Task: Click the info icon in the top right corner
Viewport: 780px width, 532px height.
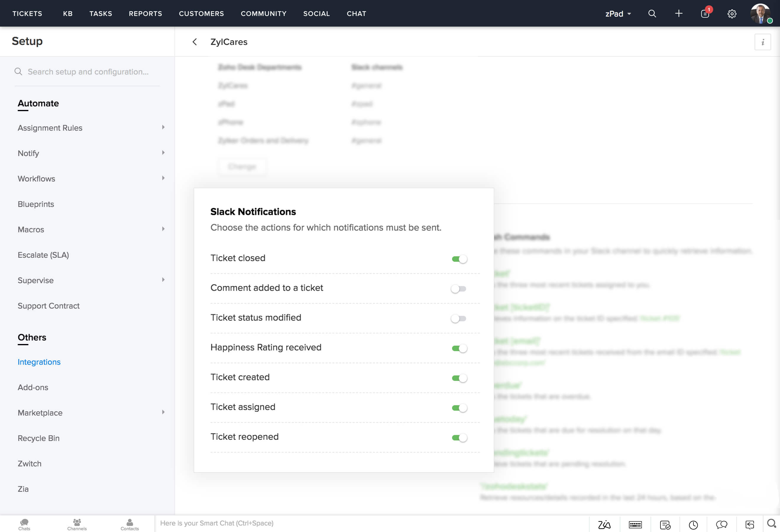Action: [763, 42]
